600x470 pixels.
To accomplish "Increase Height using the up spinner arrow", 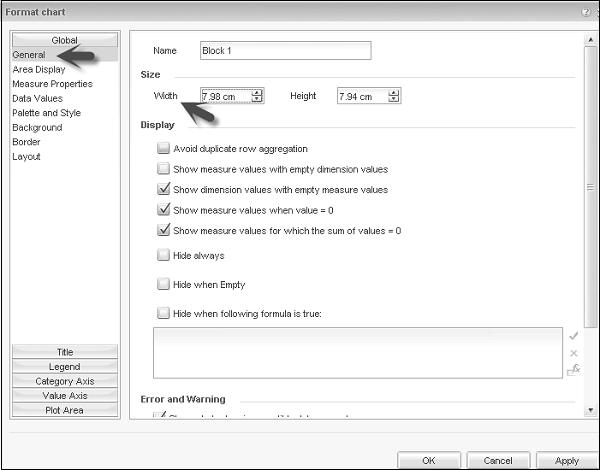I will [394, 93].
